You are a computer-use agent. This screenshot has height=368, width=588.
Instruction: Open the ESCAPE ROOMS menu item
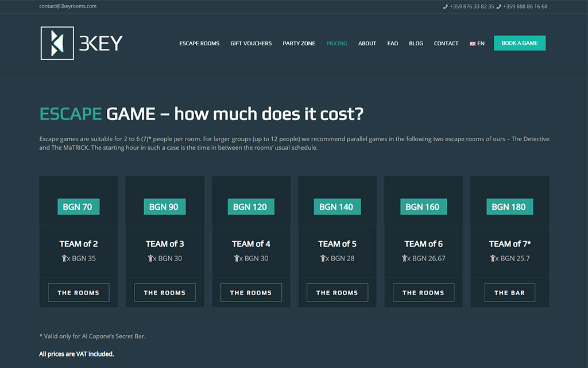click(x=199, y=43)
